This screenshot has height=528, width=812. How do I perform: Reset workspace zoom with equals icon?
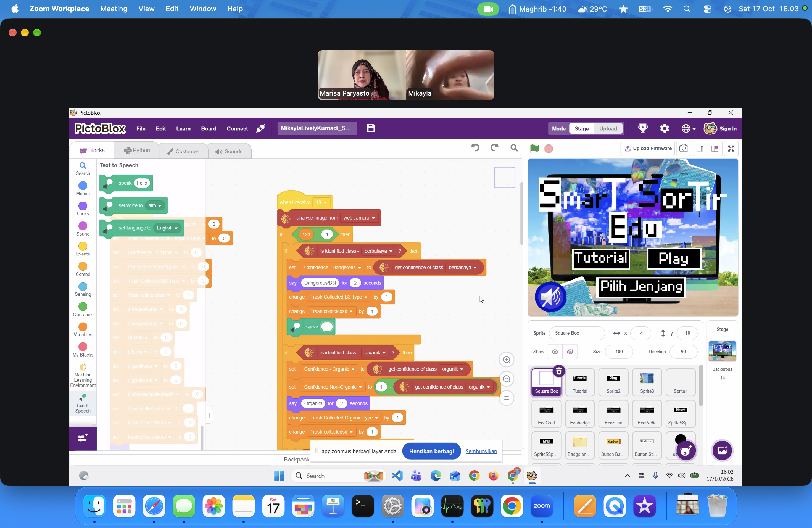click(507, 398)
